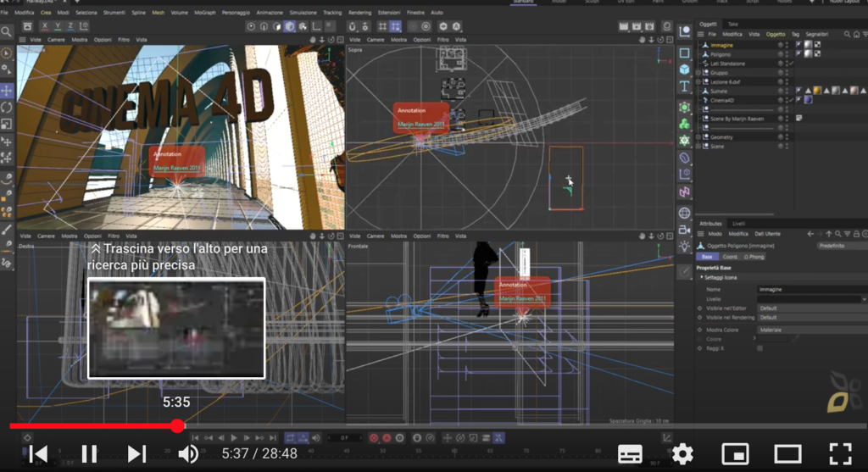The height and width of the screenshot is (472, 868).
Task: Pause the video playback
Action: pos(89,453)
